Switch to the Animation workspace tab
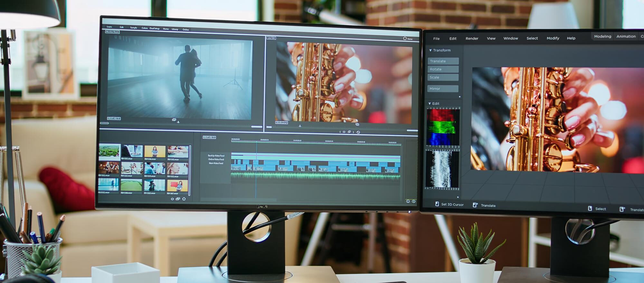The width and height of the screenshot is (644, 283). [x=626, y=36]
